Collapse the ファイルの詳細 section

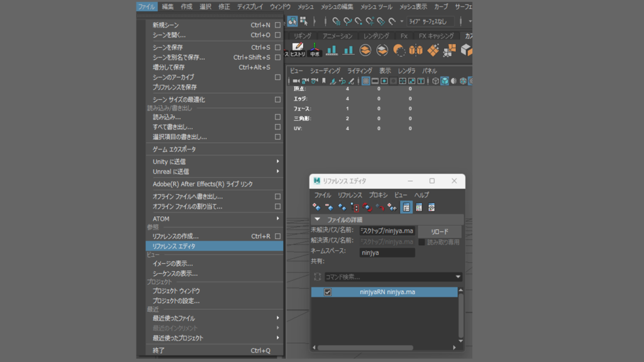(x=317, y=219)
